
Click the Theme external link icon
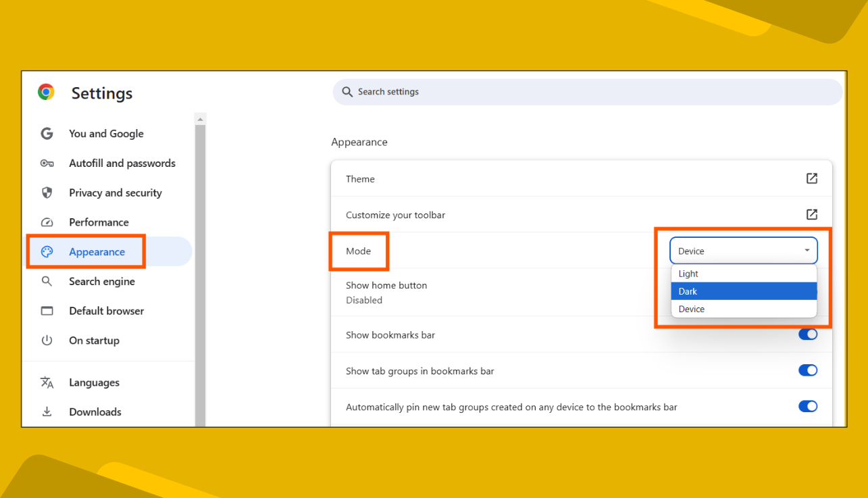(x=811, y=178)
